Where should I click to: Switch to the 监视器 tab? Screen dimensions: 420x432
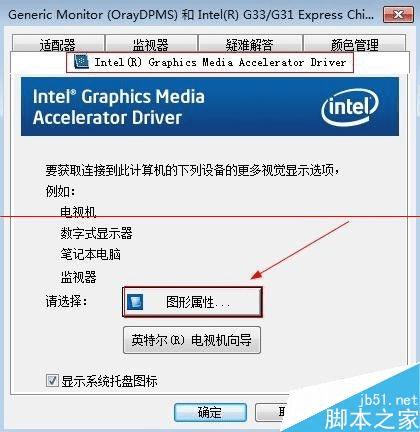[x=151, y=44]
